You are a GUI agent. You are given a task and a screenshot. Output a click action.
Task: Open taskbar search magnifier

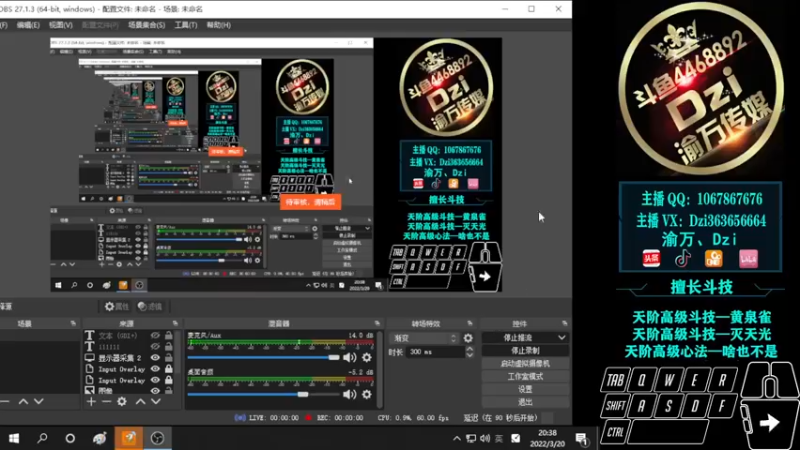42,438
